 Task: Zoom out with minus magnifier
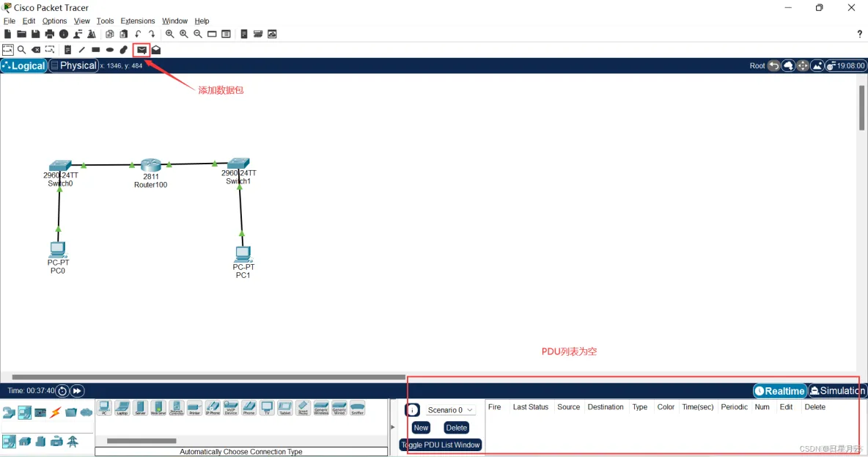coord(198,34)
